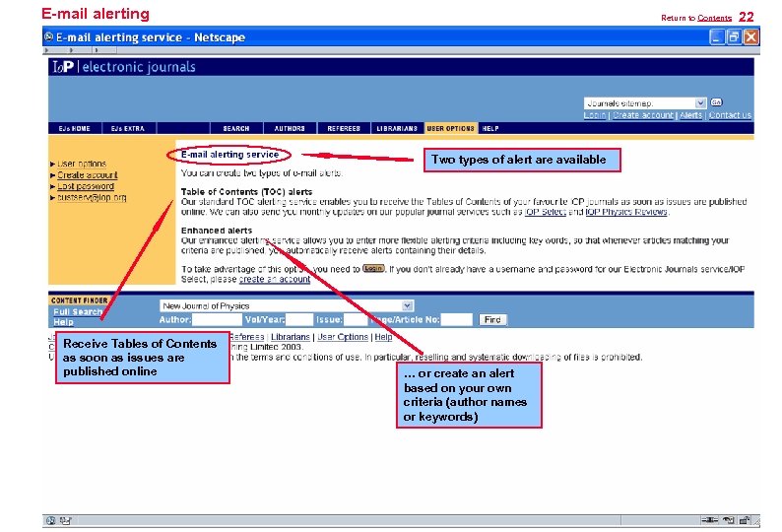Click the Login link at top right
Screen dimensions: 782x532
click(x=595, y=115)
